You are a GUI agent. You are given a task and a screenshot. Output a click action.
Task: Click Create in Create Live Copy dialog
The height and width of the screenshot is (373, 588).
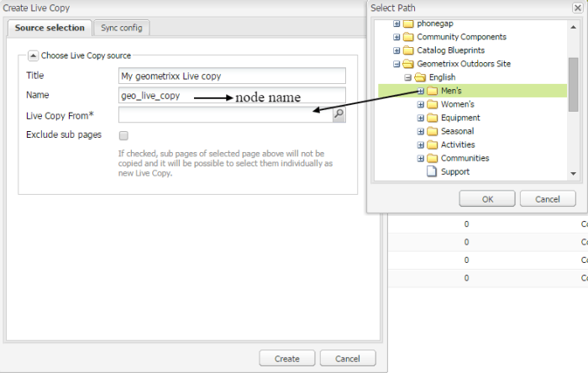pos(287,359)
